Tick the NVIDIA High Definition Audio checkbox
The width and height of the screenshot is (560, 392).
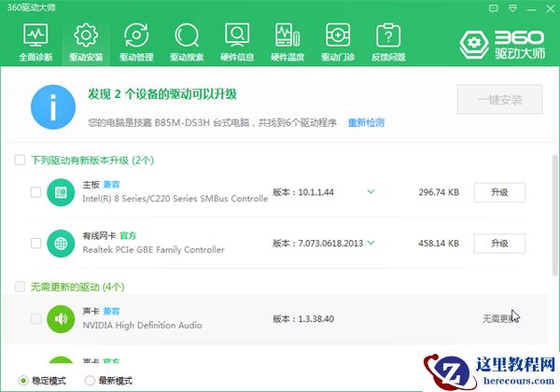tap(36, 318)
